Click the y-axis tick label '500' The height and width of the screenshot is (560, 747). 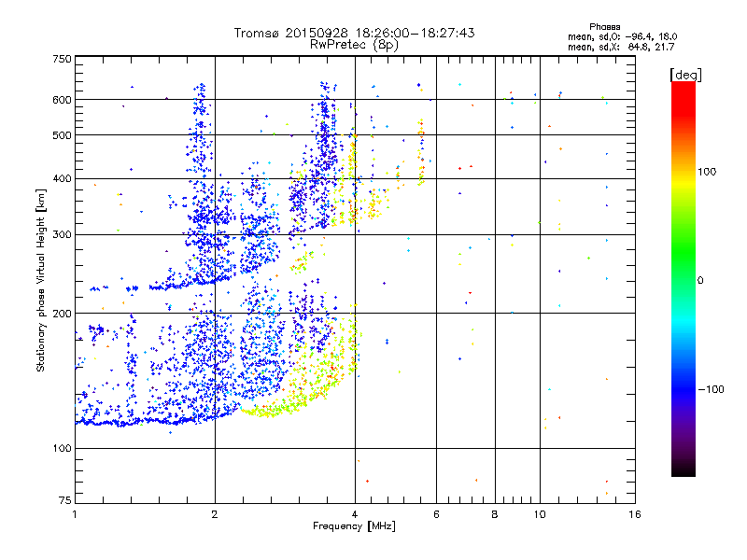(x=62, y=135)
